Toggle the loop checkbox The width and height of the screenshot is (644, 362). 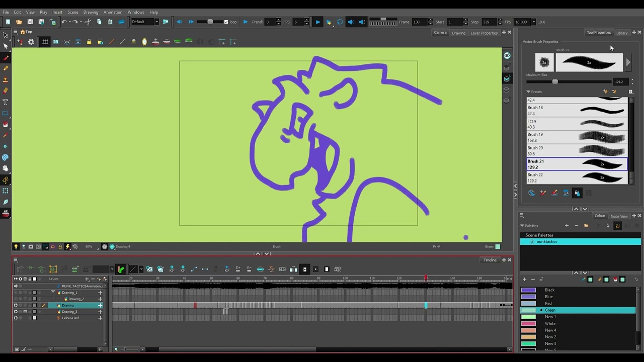click(226, 22)
